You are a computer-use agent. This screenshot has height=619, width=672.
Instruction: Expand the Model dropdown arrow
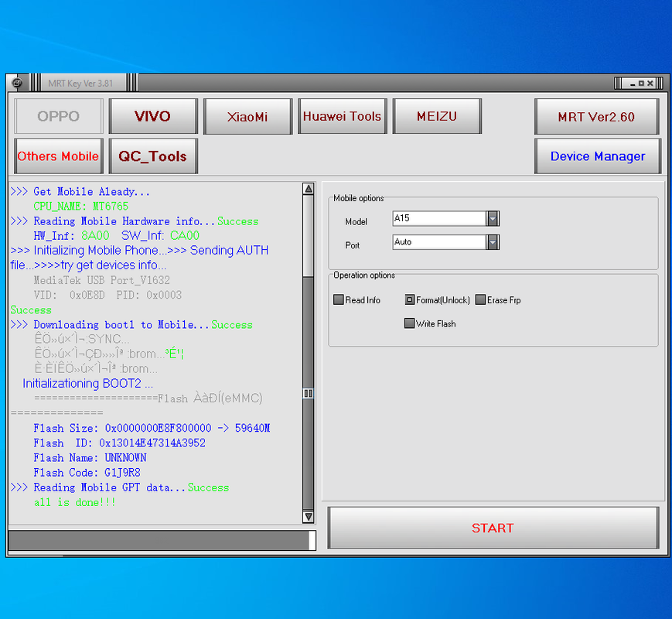[x=493, y=218]
